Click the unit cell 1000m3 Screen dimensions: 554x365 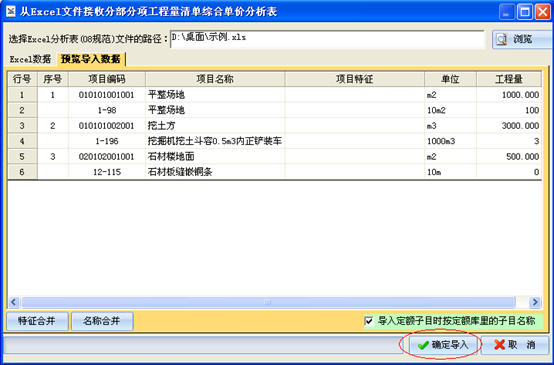coord(450,141)
